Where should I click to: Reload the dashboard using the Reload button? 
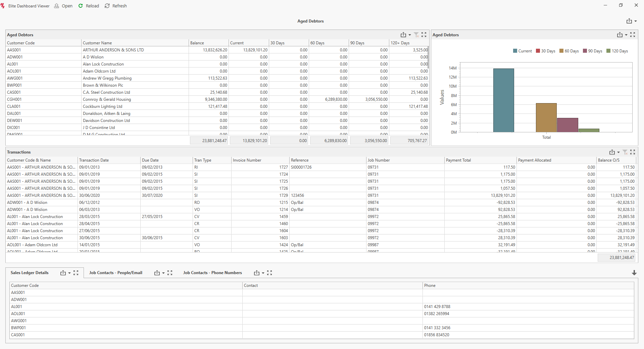coord(89,6)
